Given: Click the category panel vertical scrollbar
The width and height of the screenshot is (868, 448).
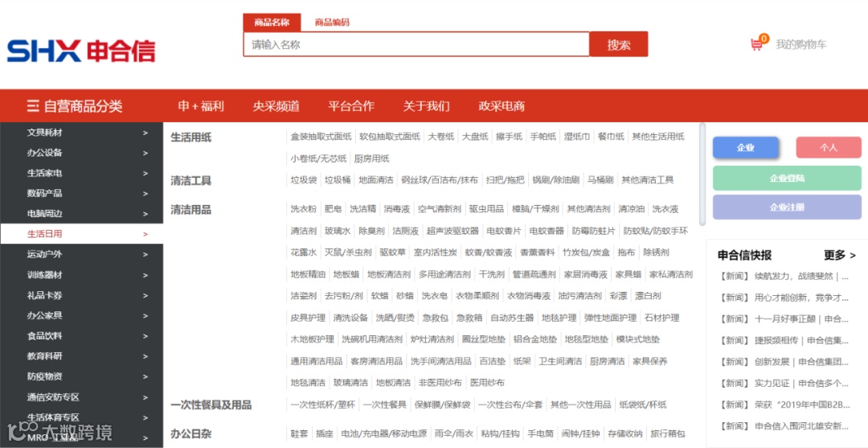Looking at the screenshot, I should [x=703, y=175].
